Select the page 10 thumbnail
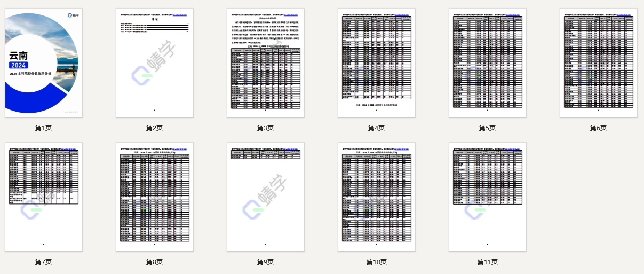Viewport: 644px width, 274px height. point(376,197)
